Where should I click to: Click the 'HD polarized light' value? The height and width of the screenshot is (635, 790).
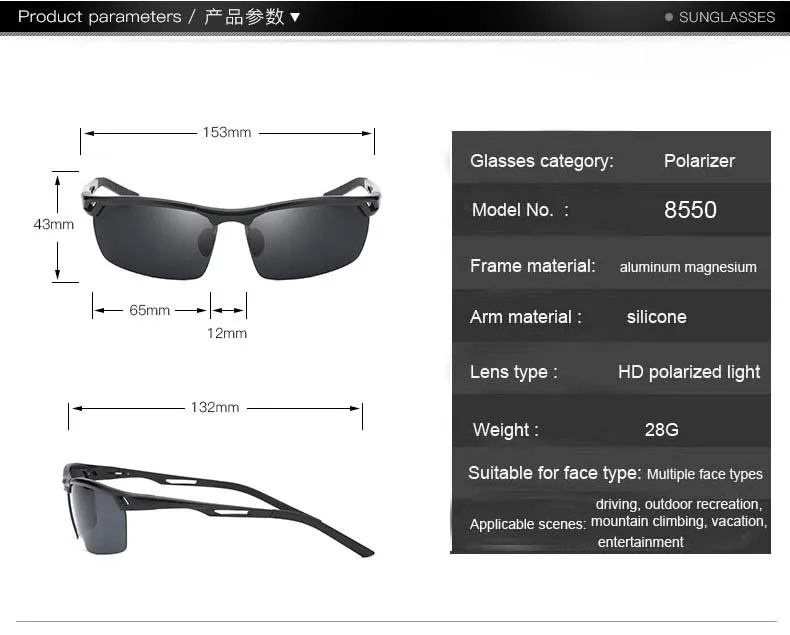point(689,372)
